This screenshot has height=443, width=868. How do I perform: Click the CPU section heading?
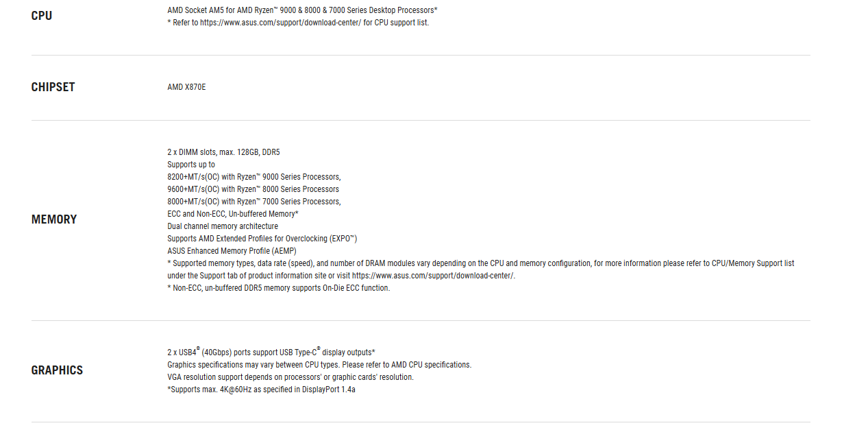(42, 16)
